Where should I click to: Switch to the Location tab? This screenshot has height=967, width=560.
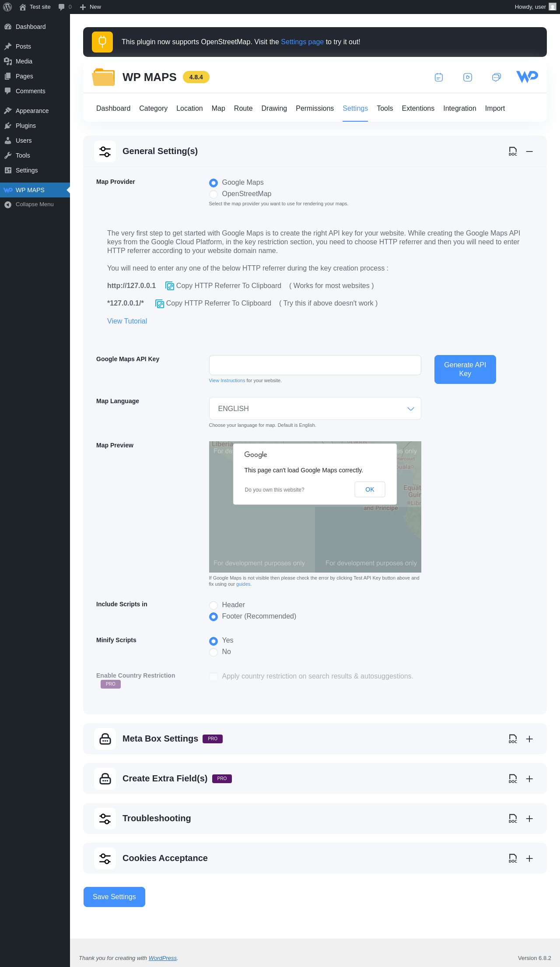click(189, 109)
